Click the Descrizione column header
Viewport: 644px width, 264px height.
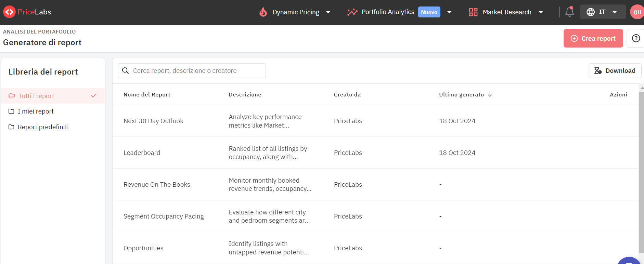245,95
